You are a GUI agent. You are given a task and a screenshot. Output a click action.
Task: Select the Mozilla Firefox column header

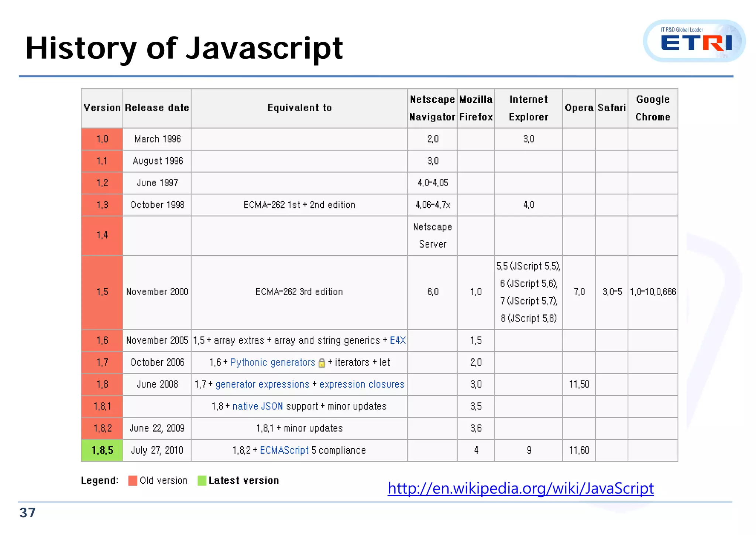pyautogui.click(x=476, y=108)
